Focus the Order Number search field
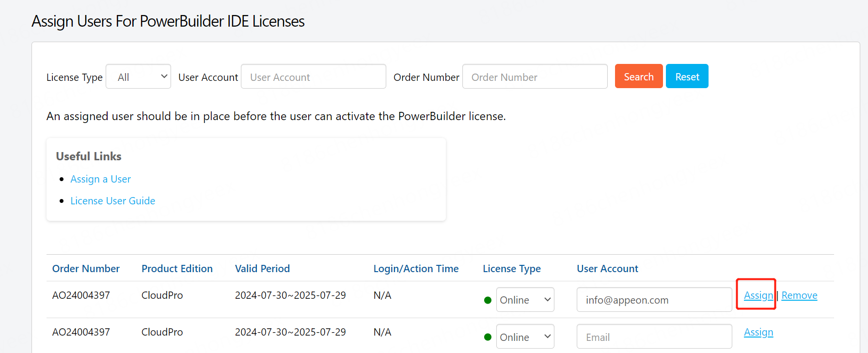868x353 pixels. [535, 77]
